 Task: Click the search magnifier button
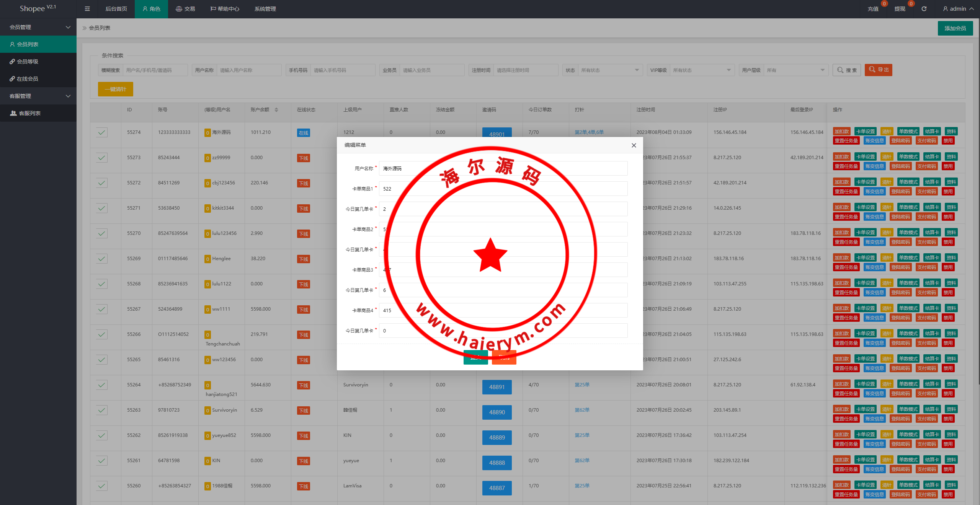point(847,70)
